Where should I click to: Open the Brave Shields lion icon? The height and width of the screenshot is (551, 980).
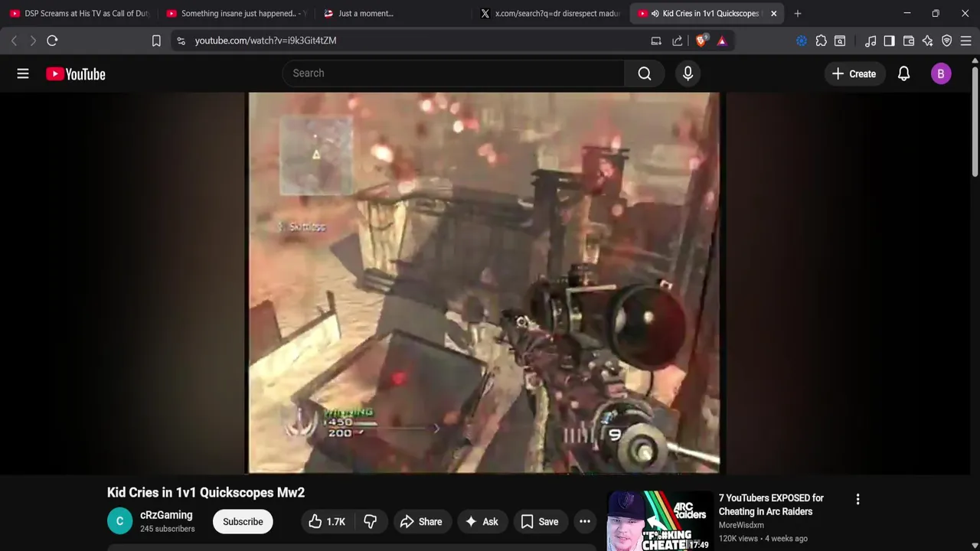[701, 41]
